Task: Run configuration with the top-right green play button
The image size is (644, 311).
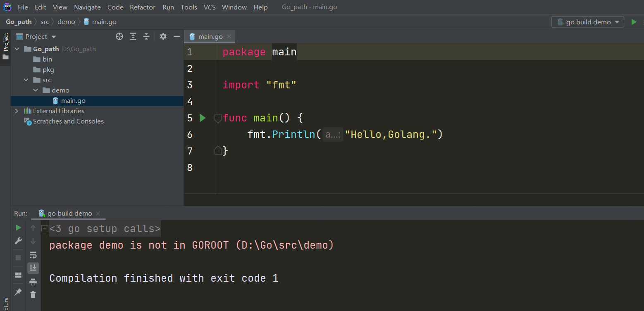Action: click(634, 22)
